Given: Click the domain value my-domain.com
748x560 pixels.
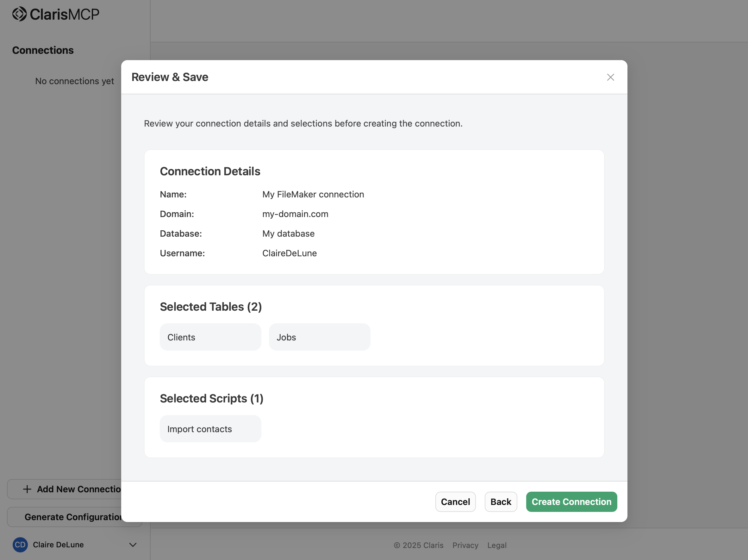Looking at the screenshot, I should coord(295,214).
